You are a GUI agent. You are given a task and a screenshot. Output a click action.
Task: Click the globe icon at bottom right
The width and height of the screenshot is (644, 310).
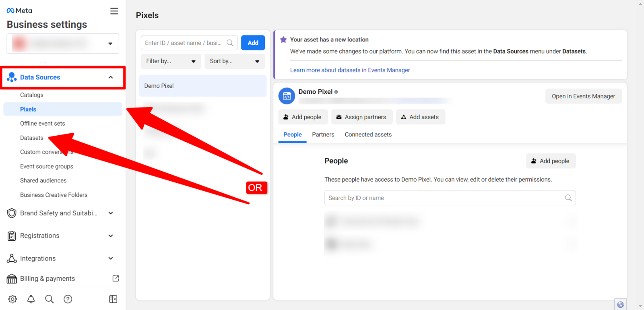620,304
